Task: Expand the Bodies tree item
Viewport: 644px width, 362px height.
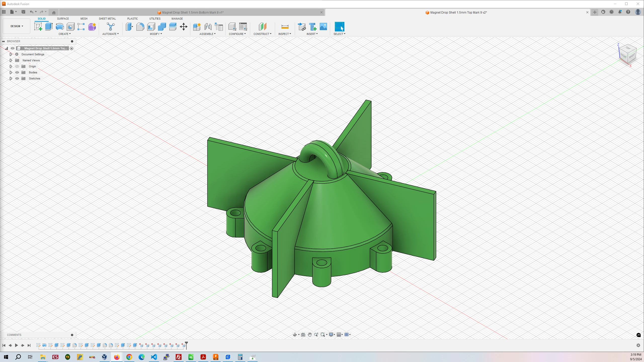Action: 11,72
